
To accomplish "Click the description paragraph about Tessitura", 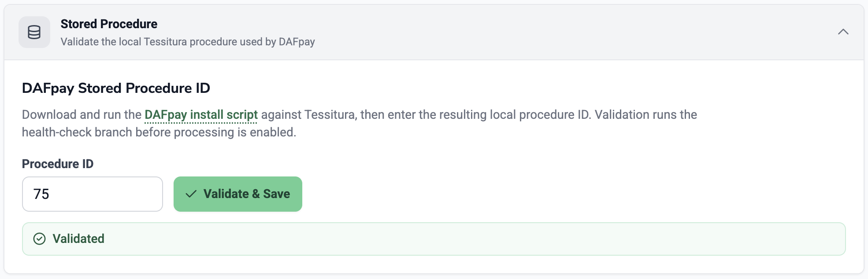I will pos(360,123).
